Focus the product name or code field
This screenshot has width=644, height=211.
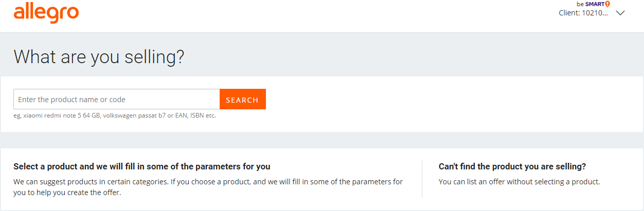pyautogui.click(x=117, y=100)
